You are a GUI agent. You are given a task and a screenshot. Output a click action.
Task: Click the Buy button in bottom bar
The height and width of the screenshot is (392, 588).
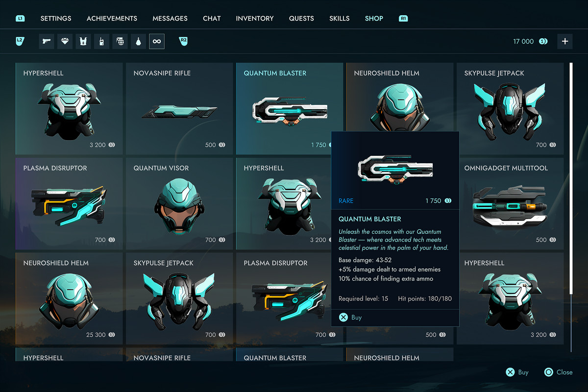point(517,372)
